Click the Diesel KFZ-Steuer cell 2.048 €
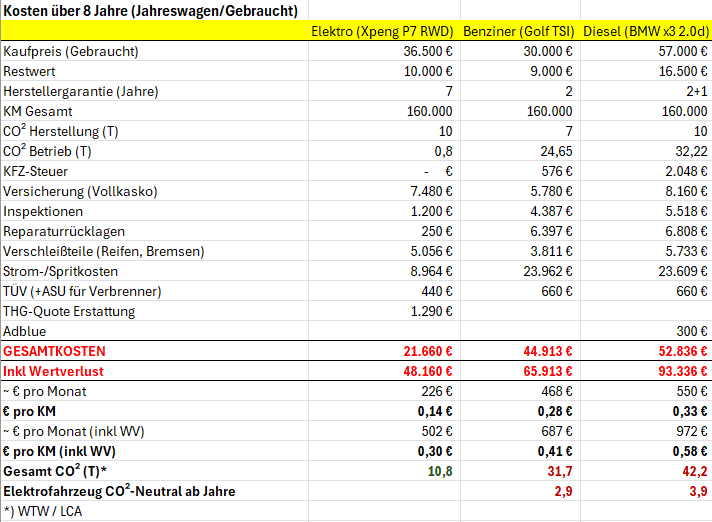Viewport: 712px width, 522px height. [686, 171]
